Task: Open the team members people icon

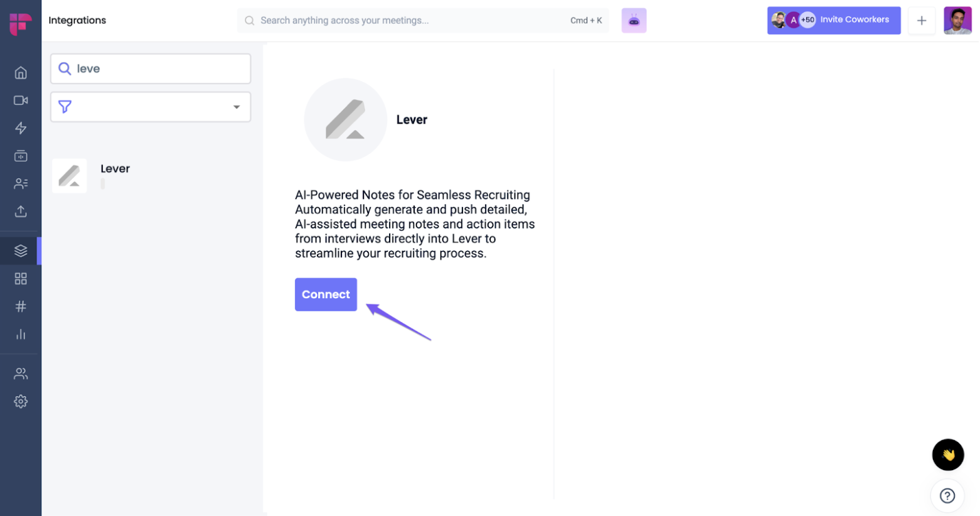Action: (21, 374)
